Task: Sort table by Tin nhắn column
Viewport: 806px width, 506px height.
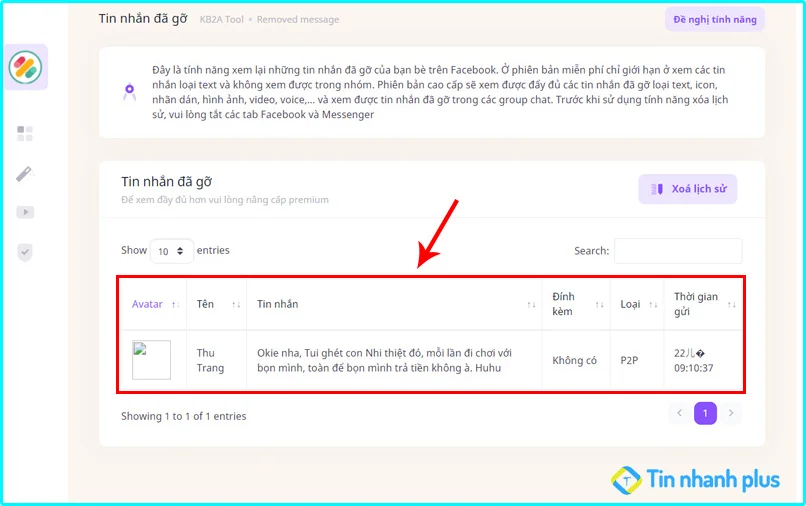Action: coord(394,304)
